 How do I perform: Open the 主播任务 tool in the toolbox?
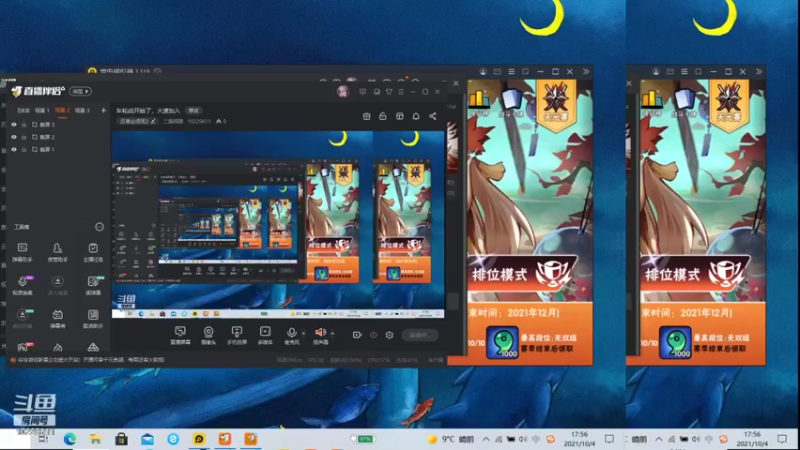[93, 252]
